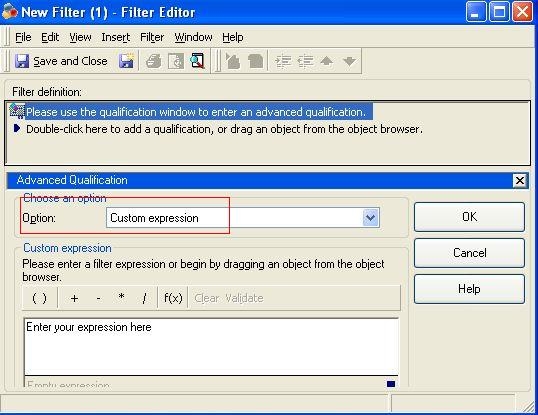Click the Save and Close toolbar button
538x415 pixels.
pos(61,61)
